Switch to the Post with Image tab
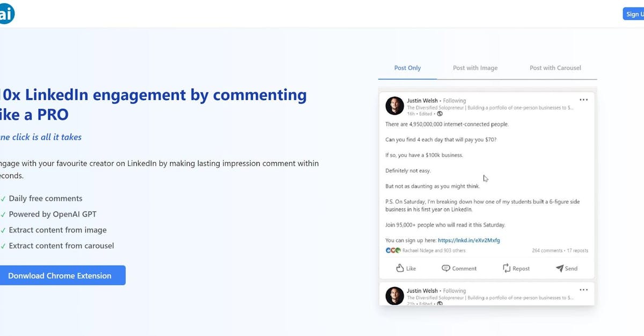This screenshot has width=644, height=336. tap(475, 68)
